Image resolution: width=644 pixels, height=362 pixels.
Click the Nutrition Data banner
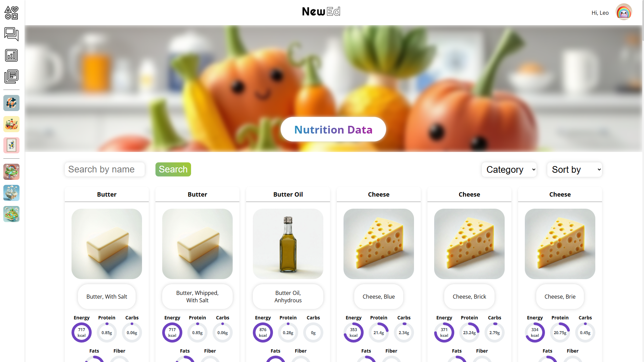333,129
